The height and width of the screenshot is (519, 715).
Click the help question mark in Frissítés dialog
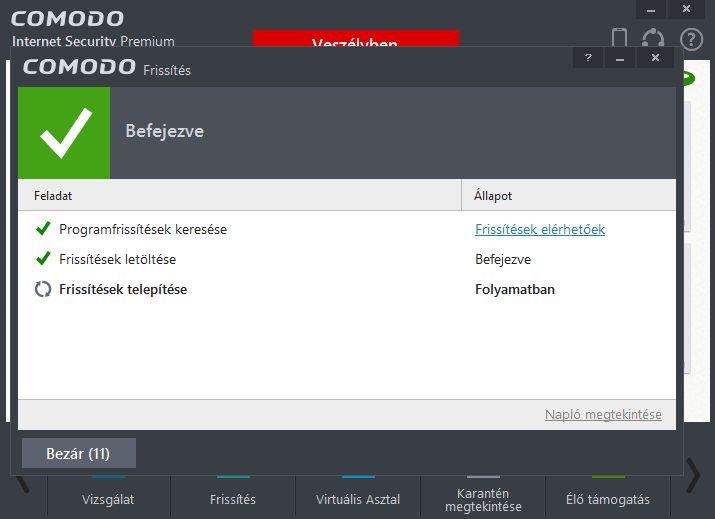[588, 58]
